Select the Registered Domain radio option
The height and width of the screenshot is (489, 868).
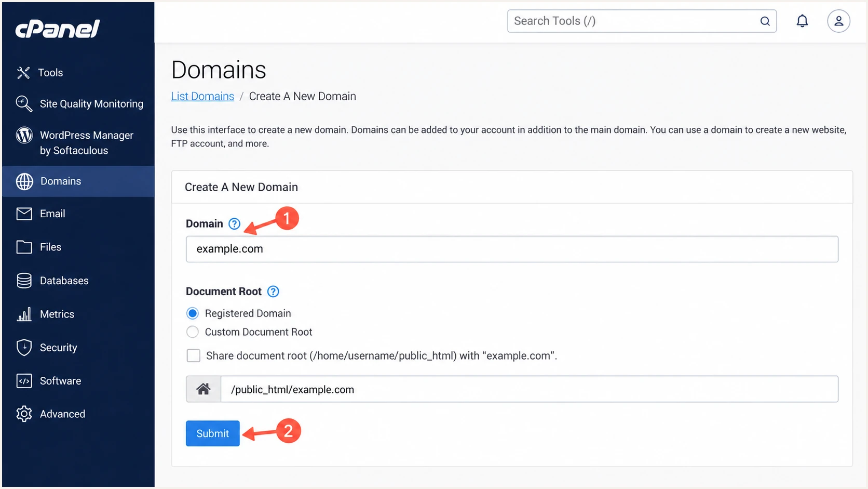[x=193, y=313]
